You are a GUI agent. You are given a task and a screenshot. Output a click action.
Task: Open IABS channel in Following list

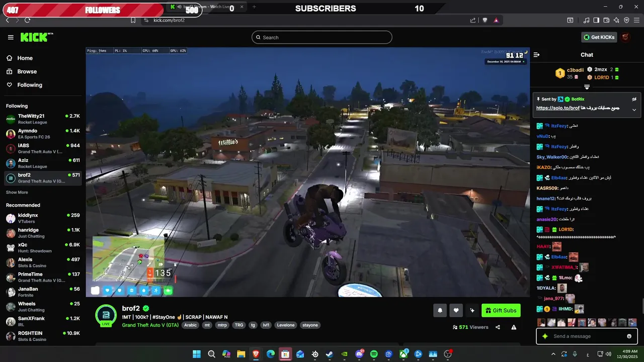(x=43, y=148)
